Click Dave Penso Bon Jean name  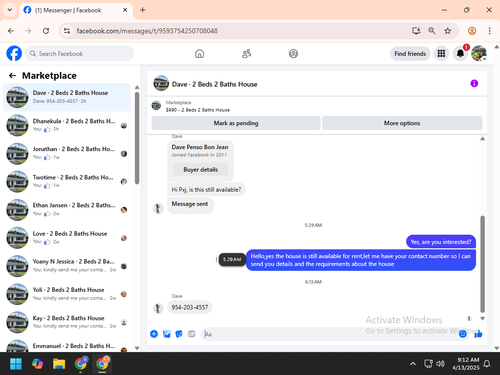coord(200,147)
